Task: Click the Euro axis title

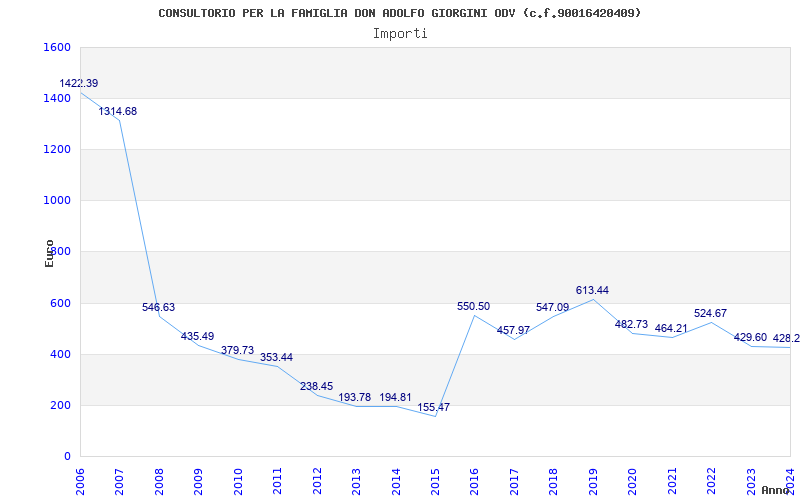Action: tap(49, 254)
